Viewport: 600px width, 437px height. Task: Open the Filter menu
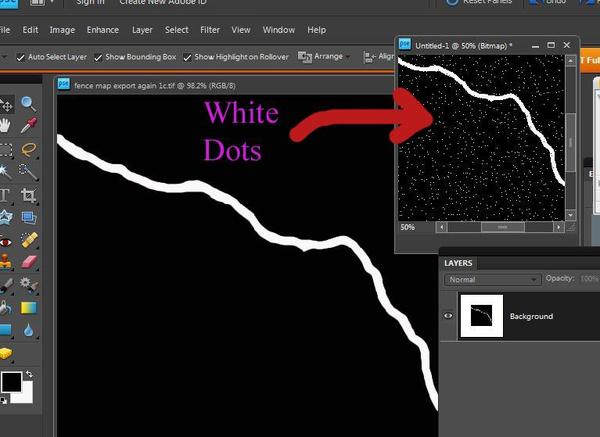(x=210, y=30)
